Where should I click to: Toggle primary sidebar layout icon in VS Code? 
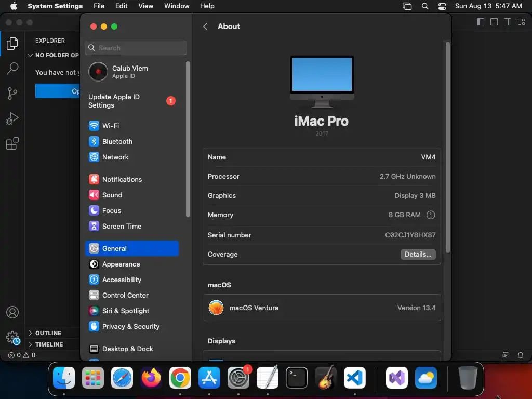coord(481,22)
